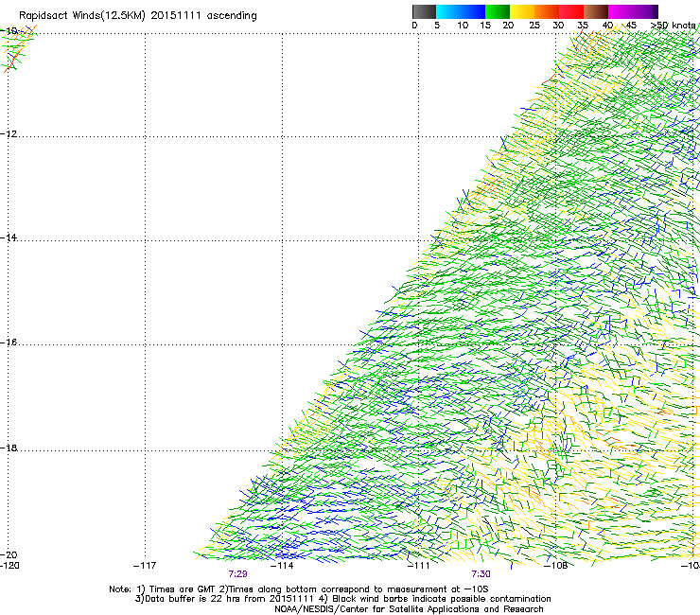Viewport: 700px width, 615px height.
Task: Click the ">50 knots" legend label
Action: click(x=673, y=26)
